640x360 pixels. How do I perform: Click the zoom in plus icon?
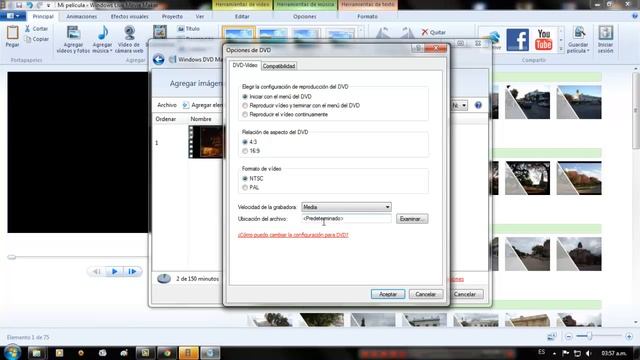click(x=629, y=337)
